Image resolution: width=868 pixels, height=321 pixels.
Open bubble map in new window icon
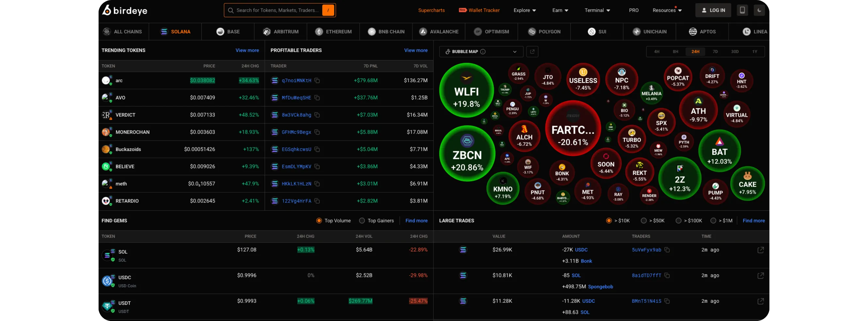[x=532, y=52]
